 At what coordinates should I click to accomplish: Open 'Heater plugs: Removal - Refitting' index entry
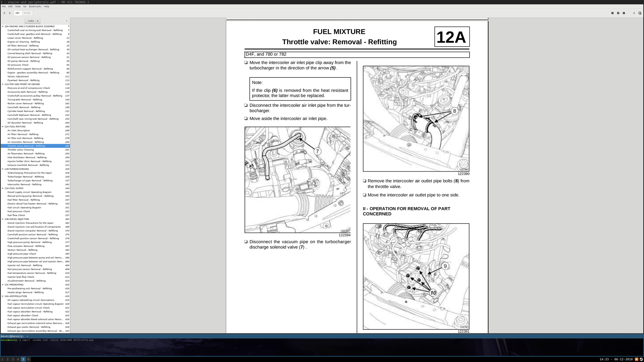(x=35, y=292)
